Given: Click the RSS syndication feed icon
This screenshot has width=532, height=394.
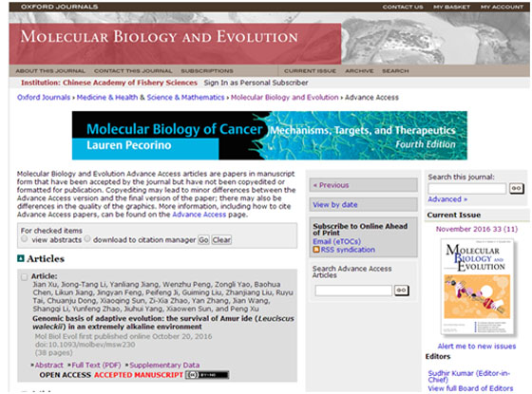Looking at the screenshot, I should 315,250.
